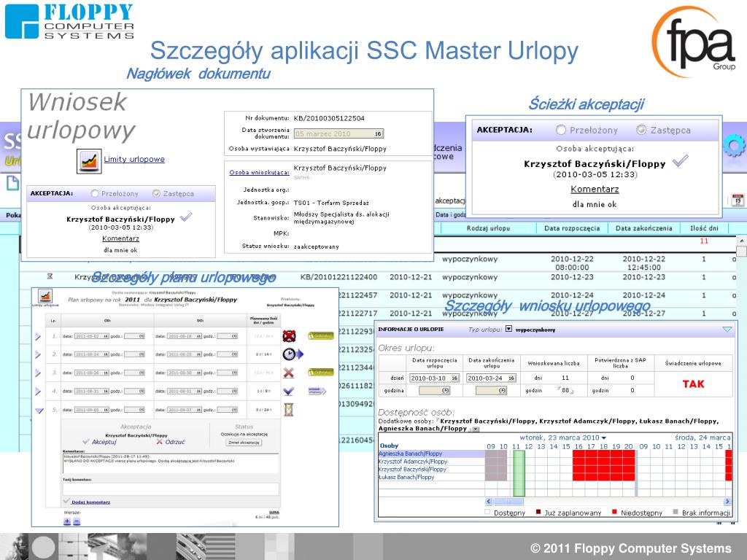Select Przełożony radio in Ścieżki akceptacji panel

(x=561, y=130)
